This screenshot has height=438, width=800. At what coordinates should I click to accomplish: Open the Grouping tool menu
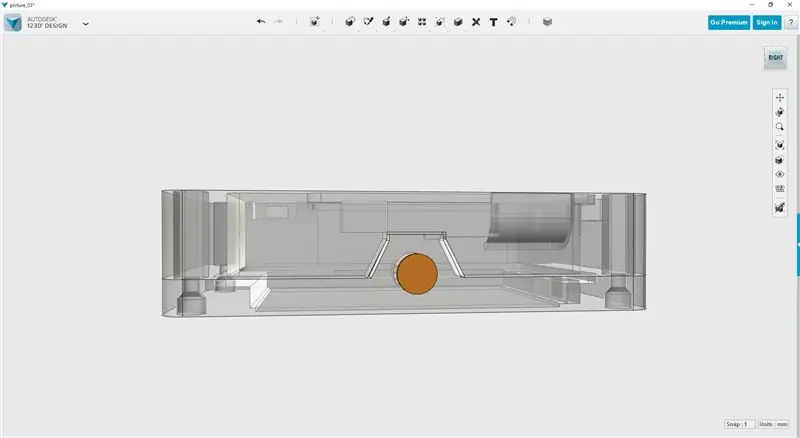[x=440, y=21]
